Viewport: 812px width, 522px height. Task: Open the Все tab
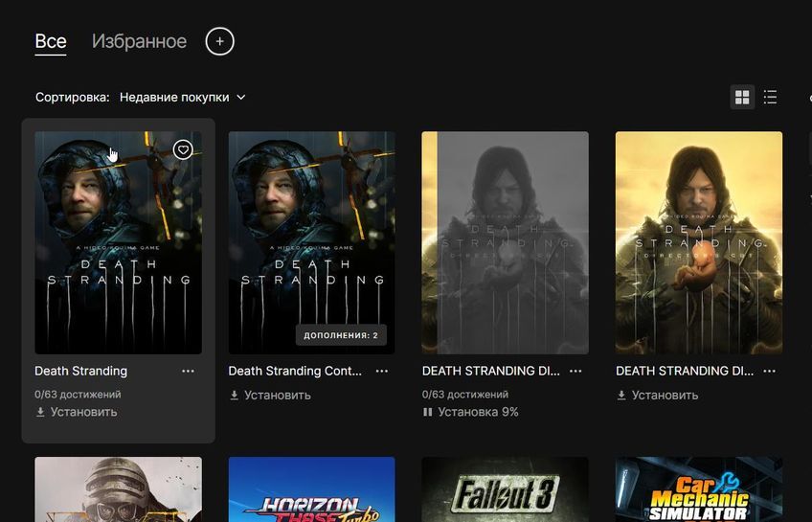coord(51,41)
